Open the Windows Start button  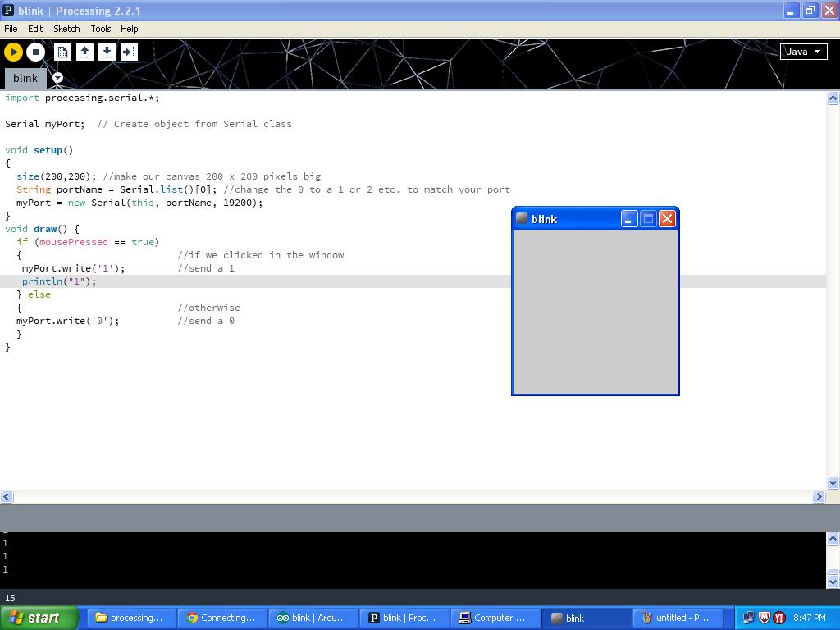39,618
